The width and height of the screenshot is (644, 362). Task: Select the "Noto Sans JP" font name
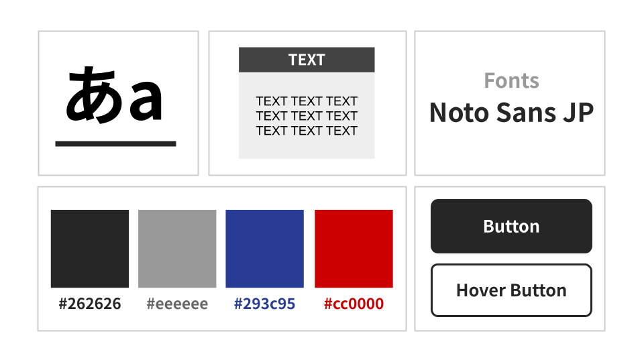point(511,113)
